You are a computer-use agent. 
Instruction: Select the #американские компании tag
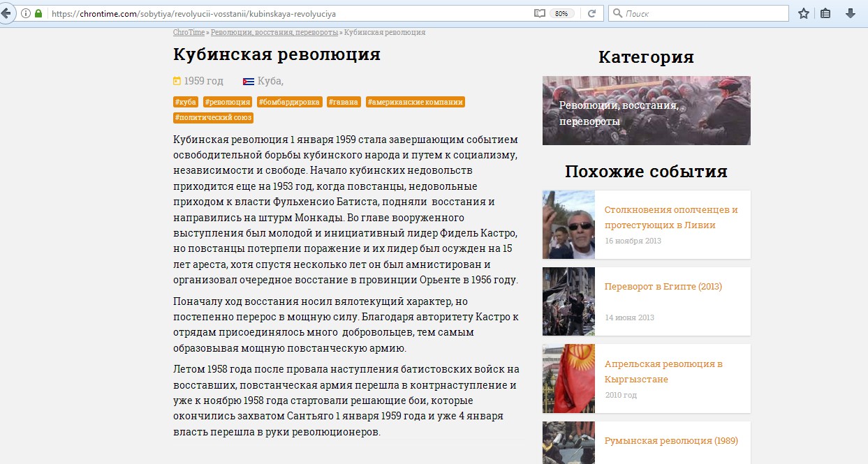coord(415,102)
